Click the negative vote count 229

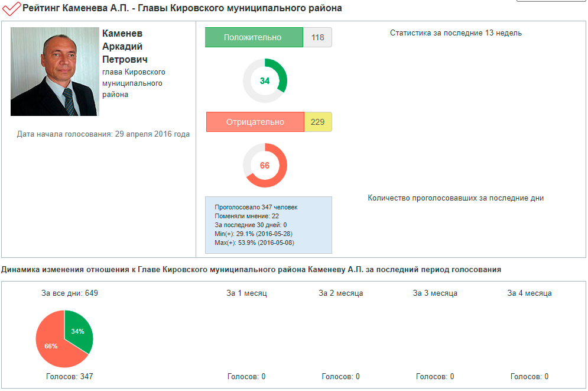coord(318,122)
